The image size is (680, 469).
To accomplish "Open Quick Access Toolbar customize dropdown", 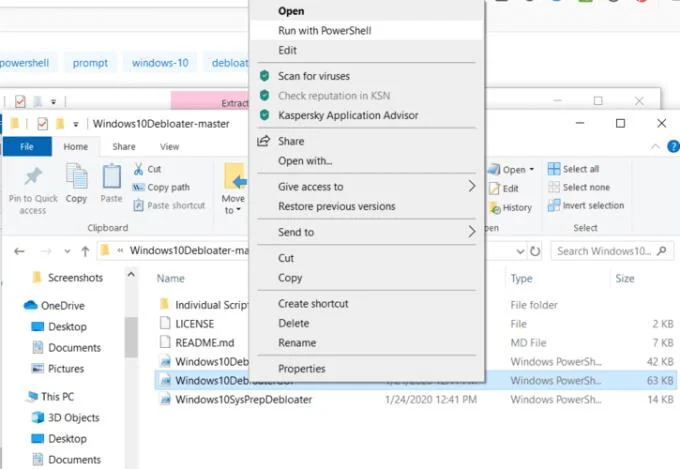I will pyautogui.click(x=75, y=125).
